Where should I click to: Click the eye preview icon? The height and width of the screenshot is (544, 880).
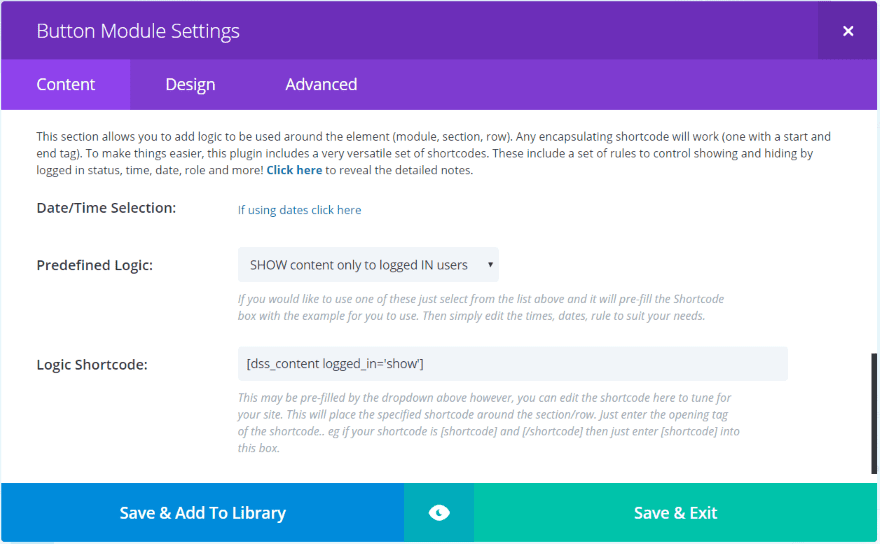pyautogui.click(x=438, y=513)
